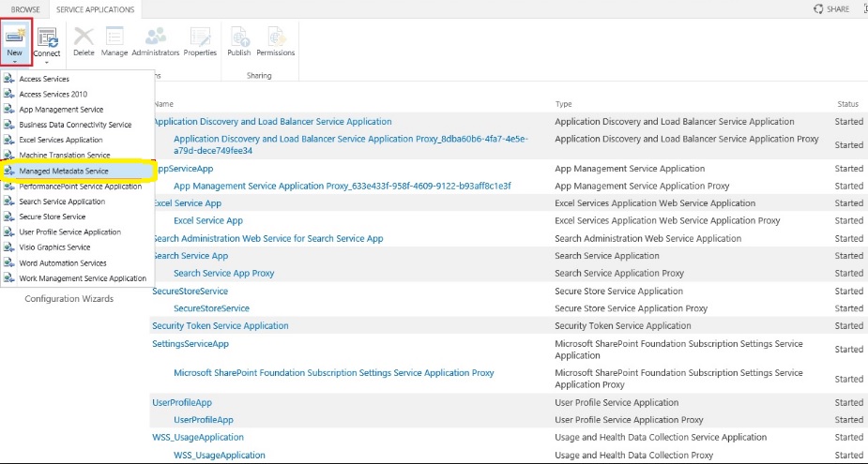This screenshot has height=464, width=868.
Task: Click the Manage ribbon icon
Action: (114, 37)
